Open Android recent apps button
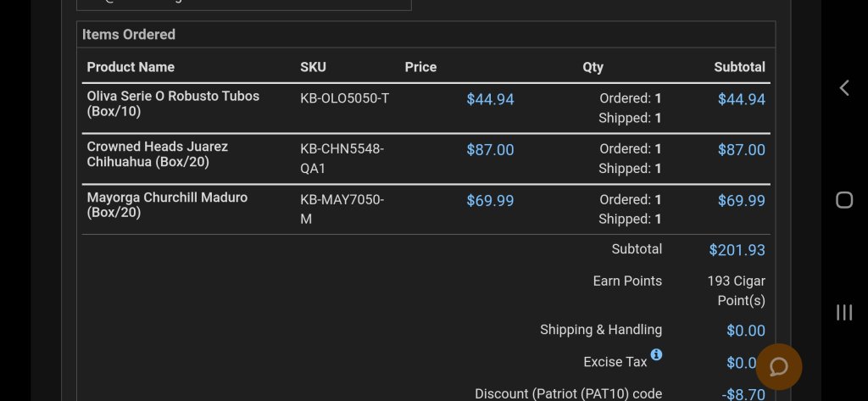 (844, 312)
